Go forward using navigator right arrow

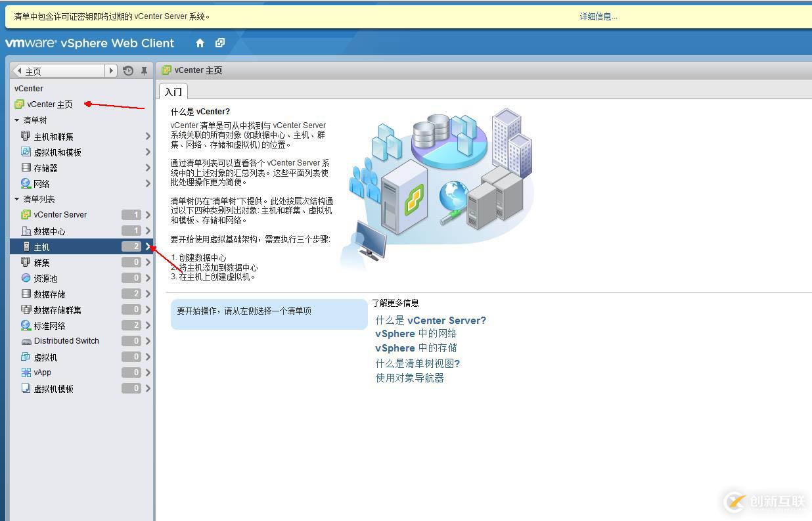pyautogui.click(x=112, y=71)
